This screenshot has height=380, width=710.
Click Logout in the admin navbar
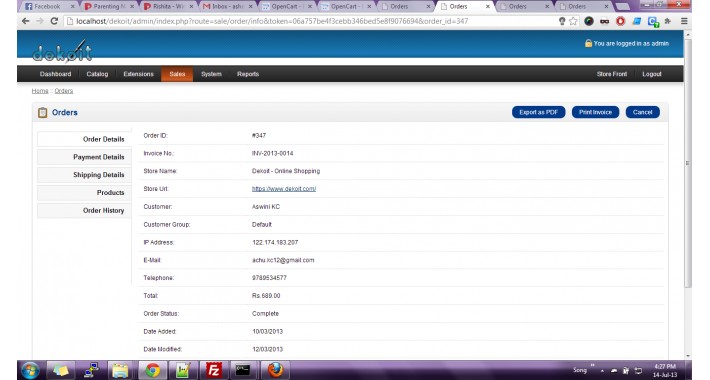pos(652,74)
